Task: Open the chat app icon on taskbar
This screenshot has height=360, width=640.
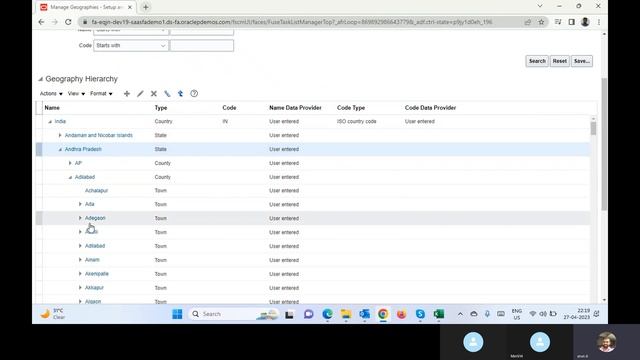Action: pos(309,314)
